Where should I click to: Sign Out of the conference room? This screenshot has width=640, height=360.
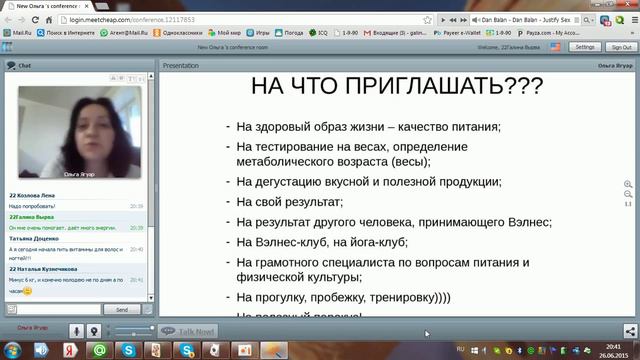tap(621, 47)
